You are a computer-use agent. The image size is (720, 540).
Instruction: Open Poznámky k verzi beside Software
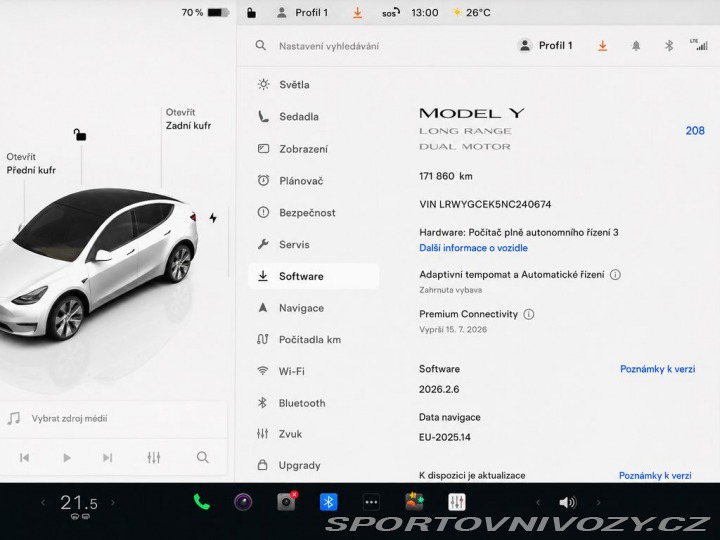(x=658, y=369)
